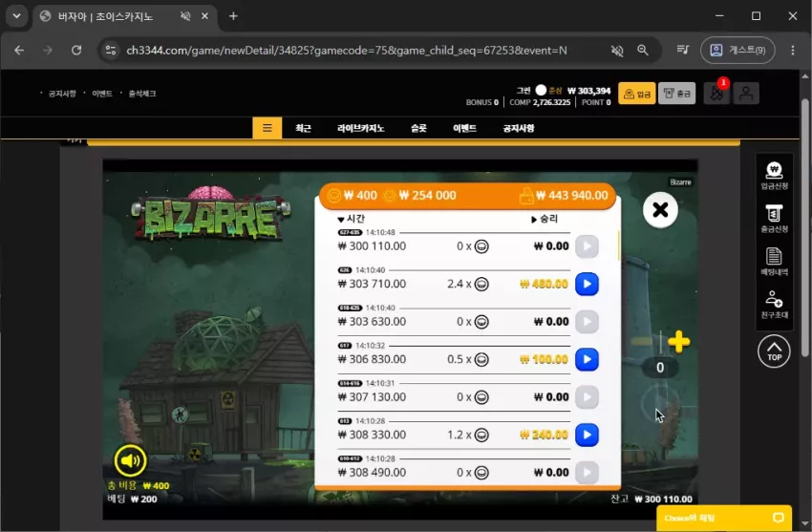Click the history popup scrollbar
Viewport: 812px width, 532px height.
pyautogui.click(x=619, y=245)
